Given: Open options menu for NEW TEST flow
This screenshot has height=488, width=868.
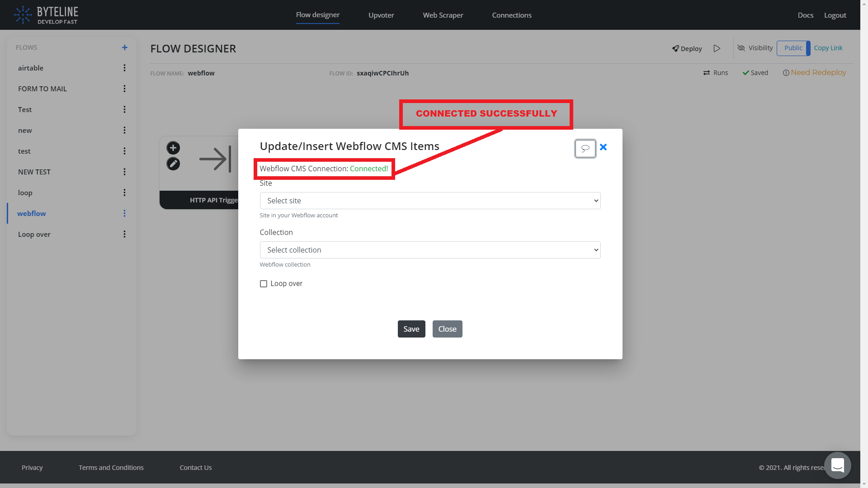Looking at the screenshot, I should (124, 172).
